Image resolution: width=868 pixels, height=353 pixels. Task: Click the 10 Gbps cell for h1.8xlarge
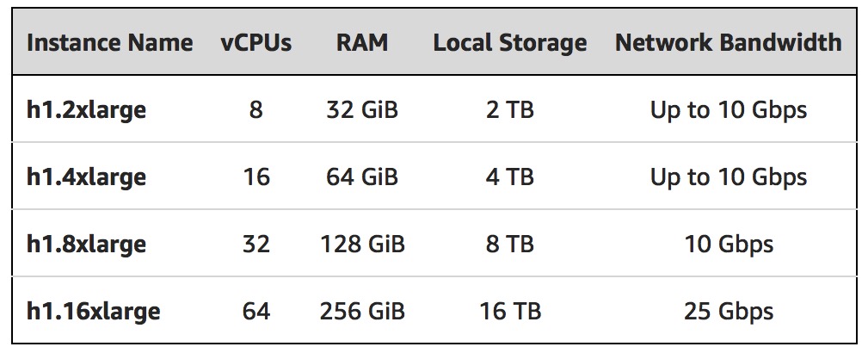729,245
